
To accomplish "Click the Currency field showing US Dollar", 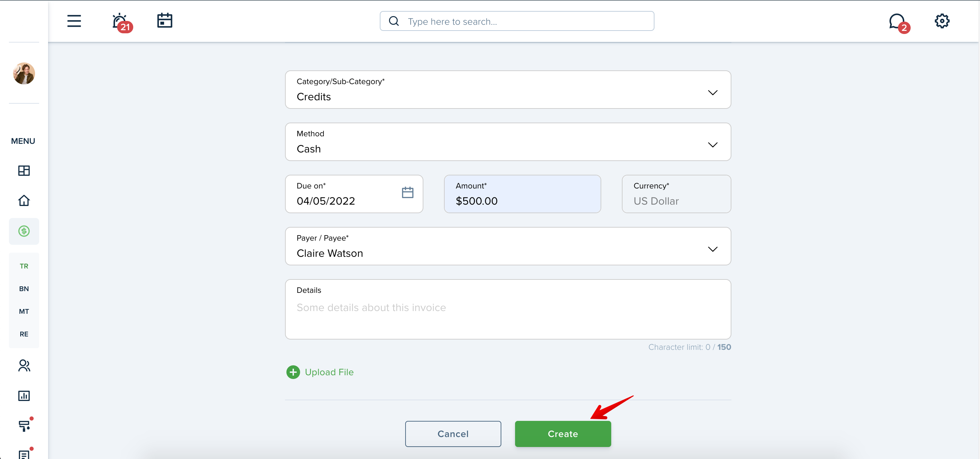I will tap(676, 194).
